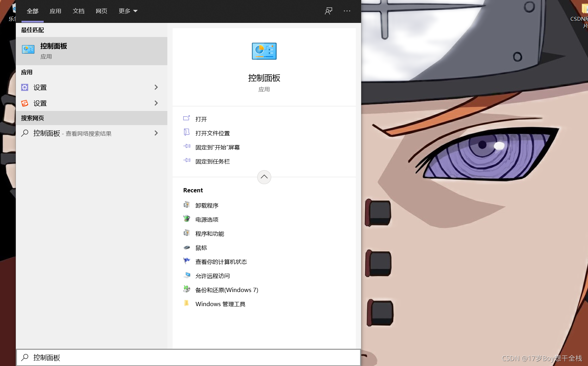Image resolution: width=588 pixels, height=366 pixels.
Task: Click the 程序和功能 icon
Action: tap(187, 233)
